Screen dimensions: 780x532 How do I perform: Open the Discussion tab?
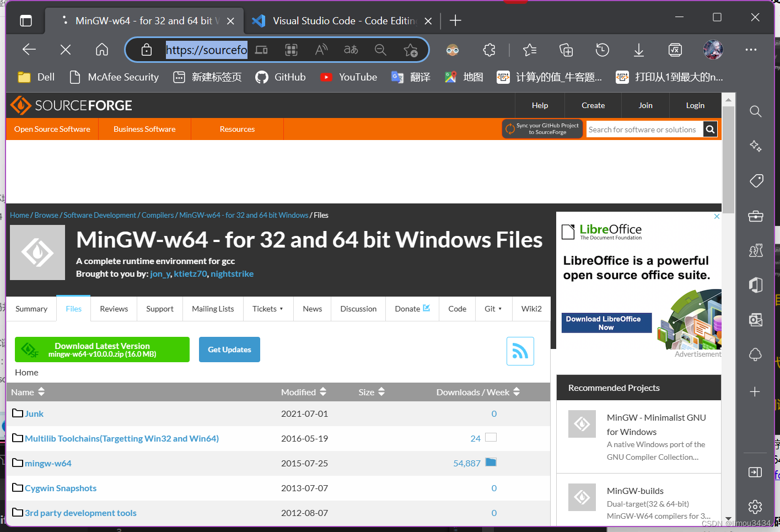(x=358, y=309)
